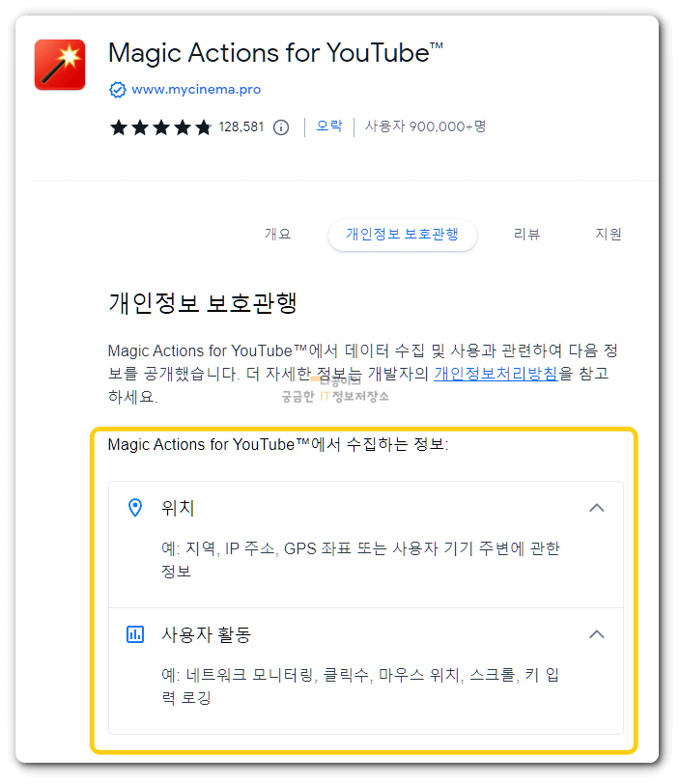Click the verified publisher badge icon

[118, 90]
